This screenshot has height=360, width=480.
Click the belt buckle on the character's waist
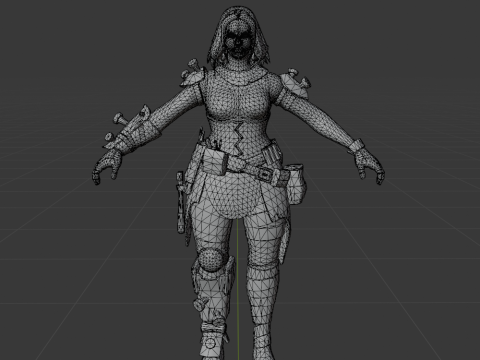[x=264, y=174]
